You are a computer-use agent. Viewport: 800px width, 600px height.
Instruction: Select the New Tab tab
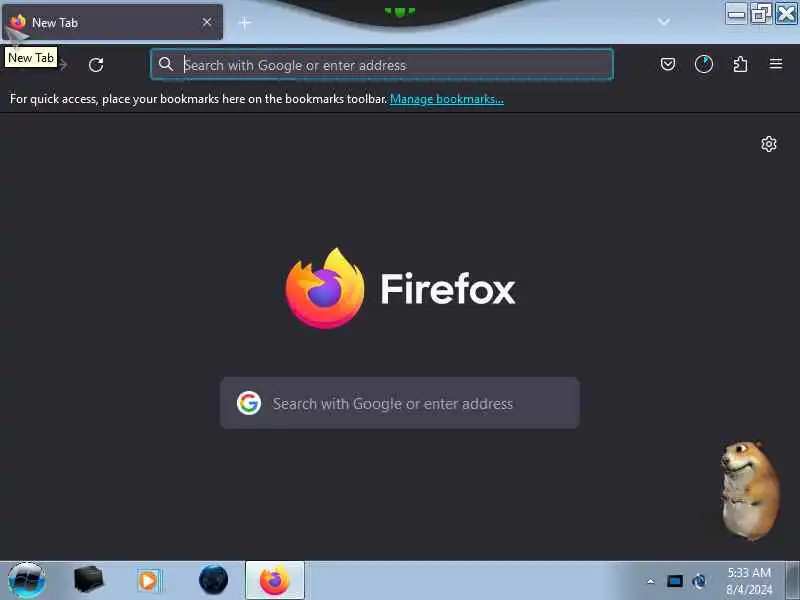coord(113,22)
